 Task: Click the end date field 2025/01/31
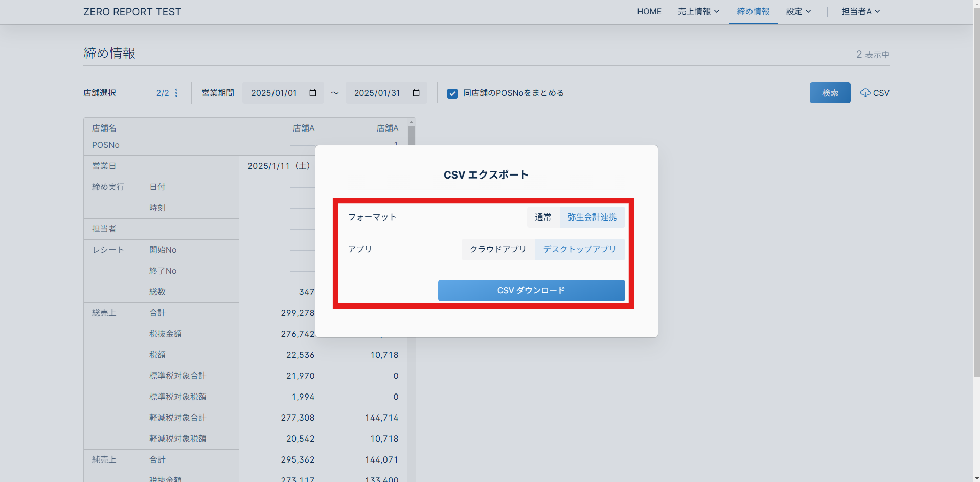(377, 93)
